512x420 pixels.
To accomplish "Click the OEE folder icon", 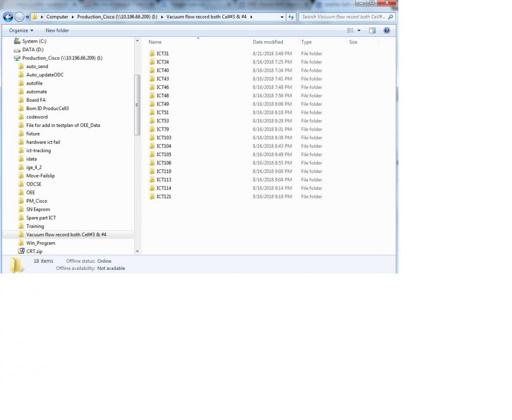I will [21, 193].
